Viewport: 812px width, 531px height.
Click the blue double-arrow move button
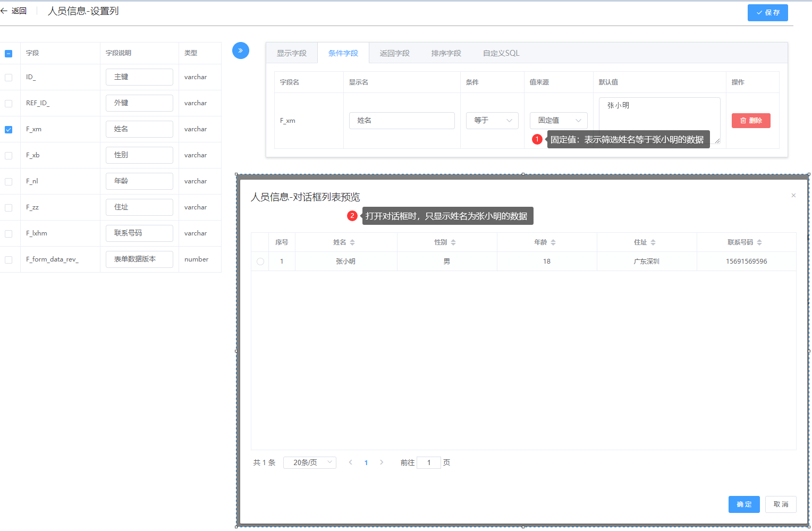[x=241, y=50]
